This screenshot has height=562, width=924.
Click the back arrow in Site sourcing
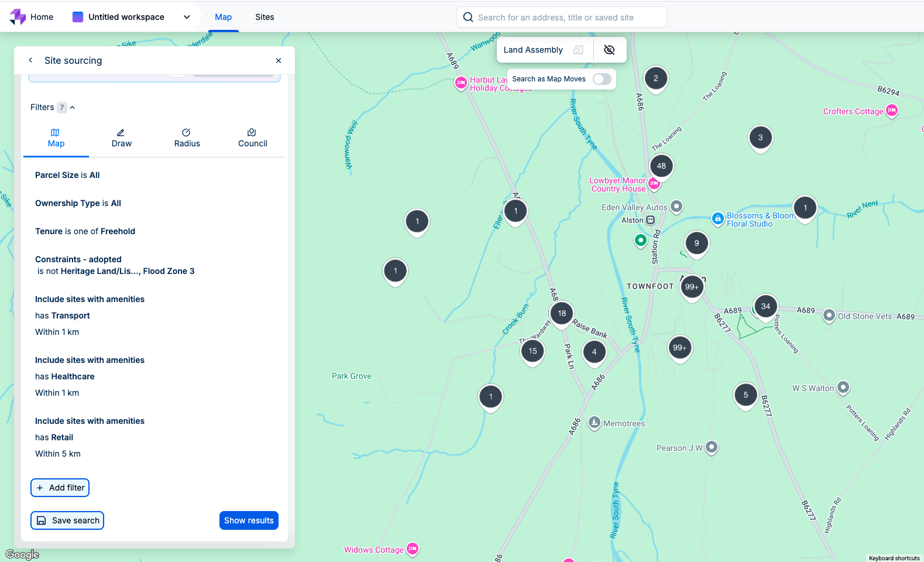(30, 60)
